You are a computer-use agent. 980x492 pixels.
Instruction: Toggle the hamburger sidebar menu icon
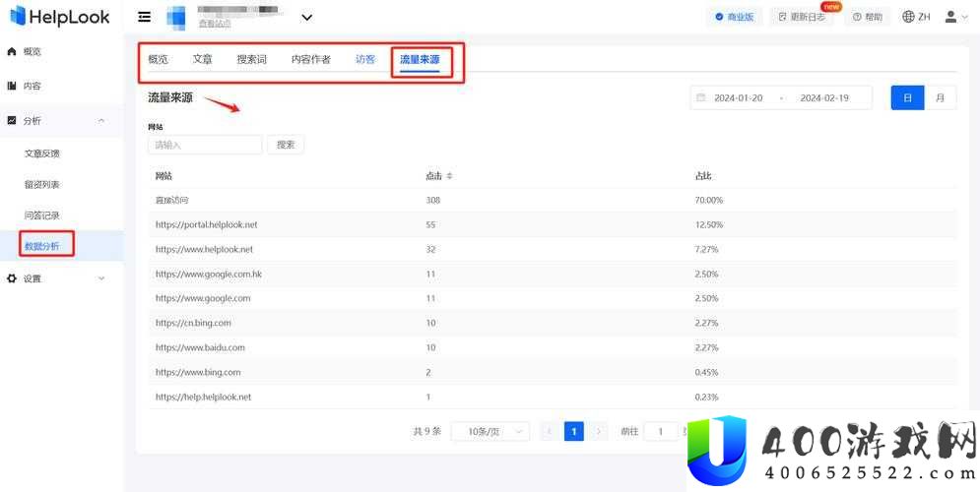[x=145, y=17]
